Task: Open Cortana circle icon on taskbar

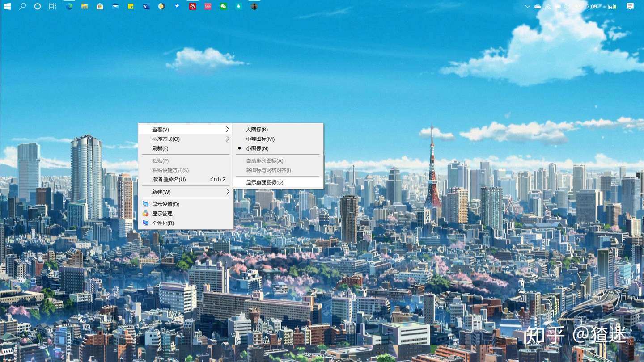Action: coord(38,6)
